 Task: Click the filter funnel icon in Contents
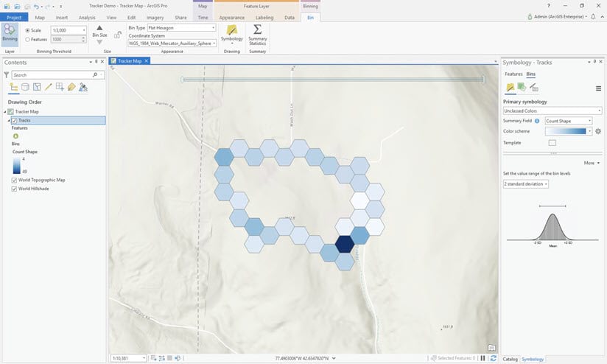(6, 74)
